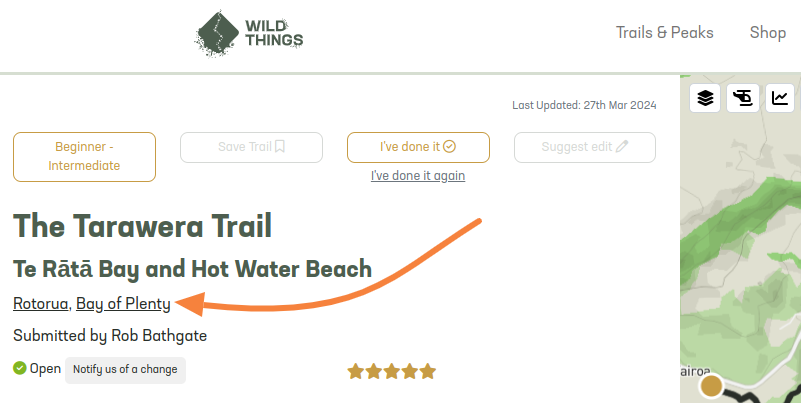This screenshot has width=801, height=403.
Task: Show the elevation chart icon
Action: pos(780,98)
